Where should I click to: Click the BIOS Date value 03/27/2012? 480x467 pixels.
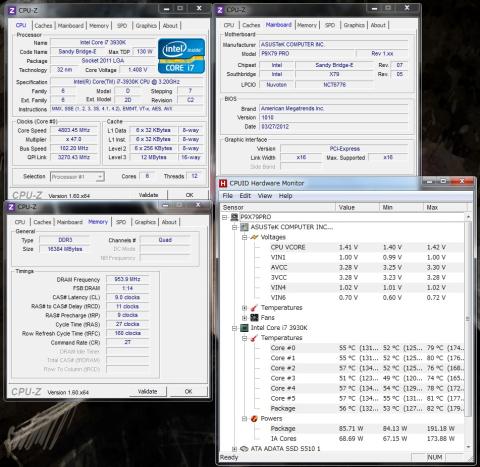click(334, 127)
